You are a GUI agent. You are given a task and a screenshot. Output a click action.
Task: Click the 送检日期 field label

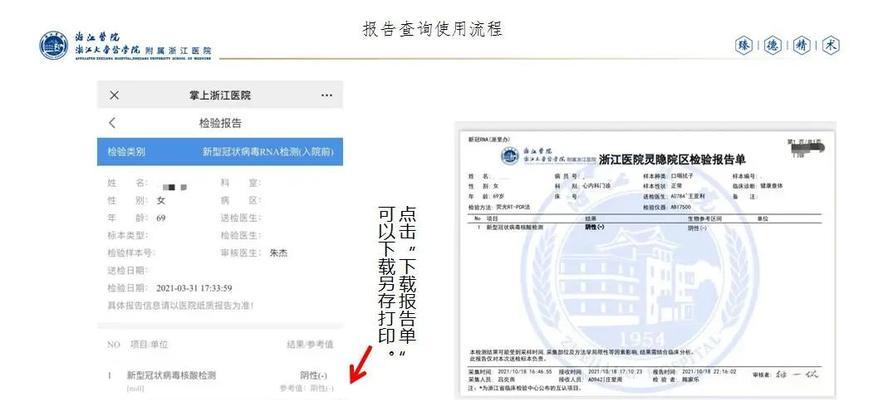128,271
